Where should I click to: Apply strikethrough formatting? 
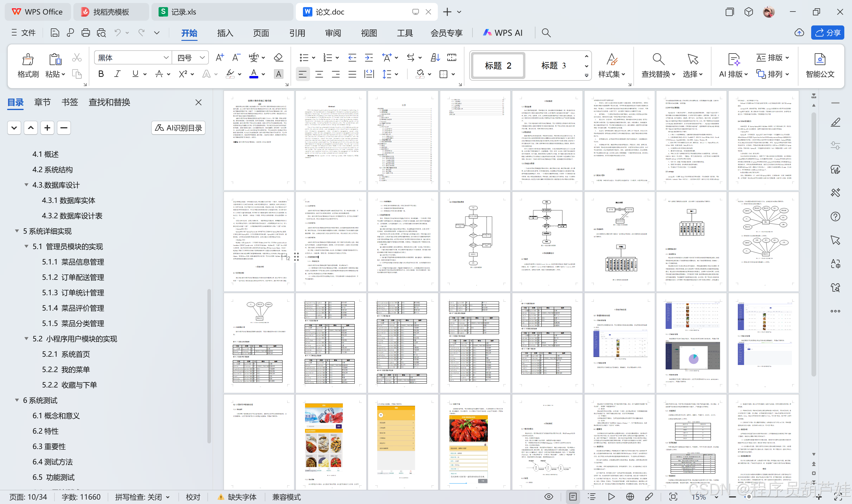(x=159, y=74)
